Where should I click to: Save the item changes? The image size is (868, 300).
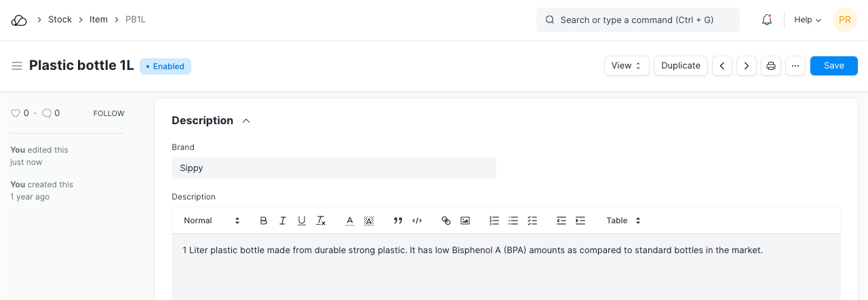[833, 66]
